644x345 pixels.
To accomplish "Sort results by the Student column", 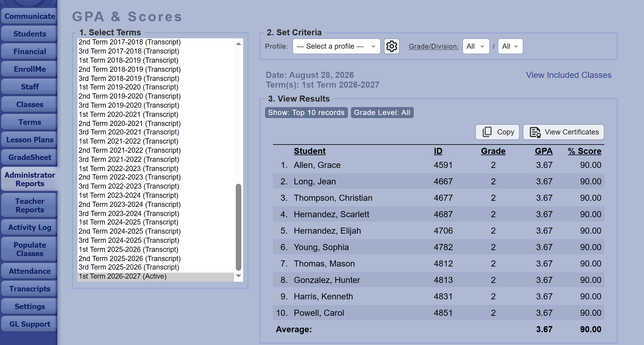I will [x=310, y=151].
